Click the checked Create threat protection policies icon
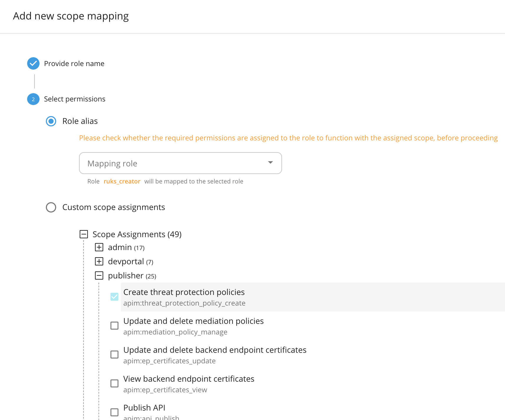Image resolution: width=505 pixels, height=420 pixels. point(114,297)
